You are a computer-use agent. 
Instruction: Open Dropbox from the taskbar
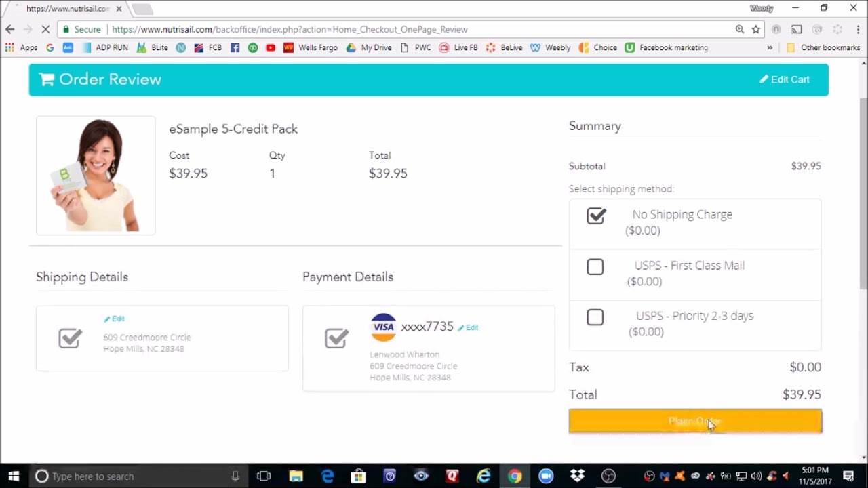577,476
